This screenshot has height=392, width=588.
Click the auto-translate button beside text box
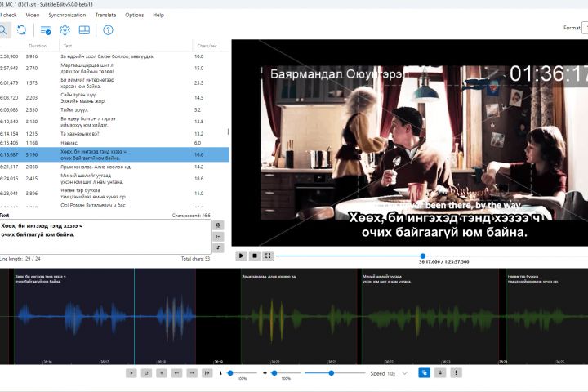[218, 225]
